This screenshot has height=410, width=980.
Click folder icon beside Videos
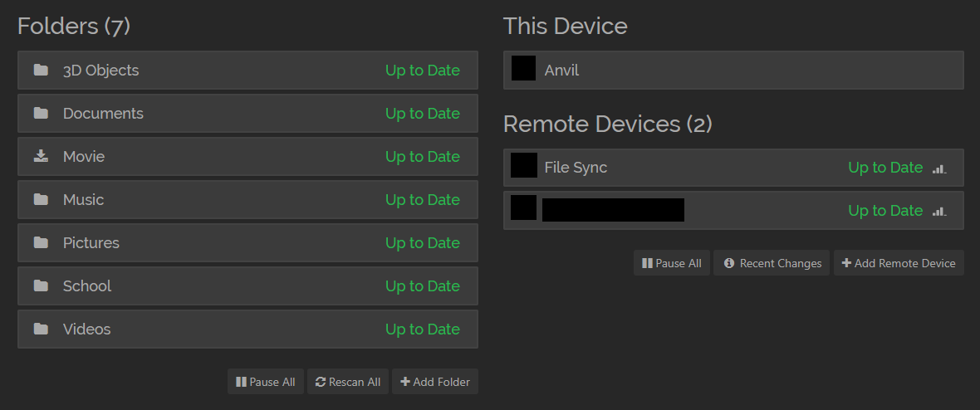[41, 329]
